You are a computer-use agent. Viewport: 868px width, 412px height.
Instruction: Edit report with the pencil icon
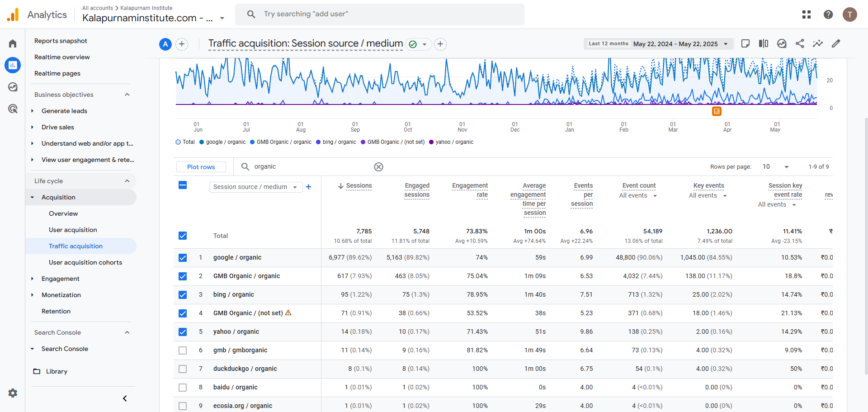(836, 43)
